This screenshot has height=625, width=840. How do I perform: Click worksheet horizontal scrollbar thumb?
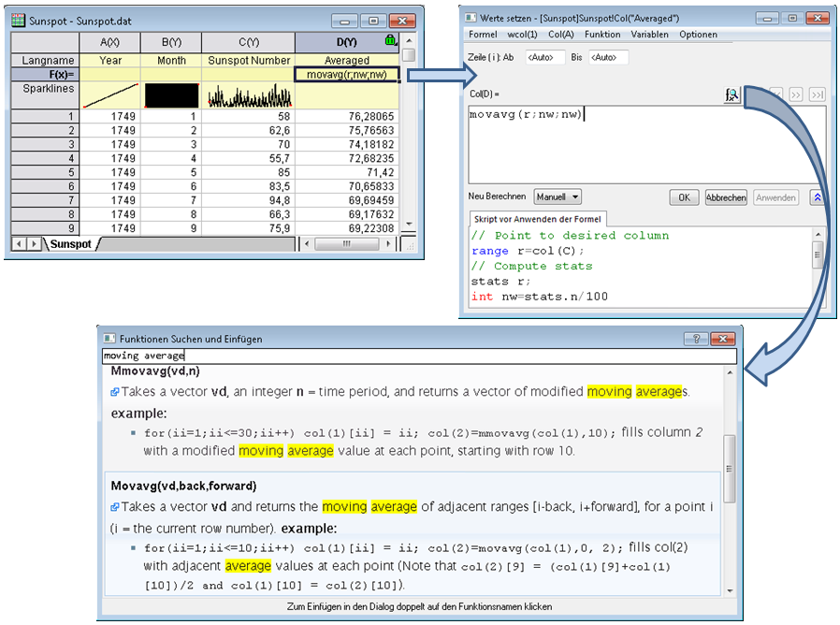(347, 244)
